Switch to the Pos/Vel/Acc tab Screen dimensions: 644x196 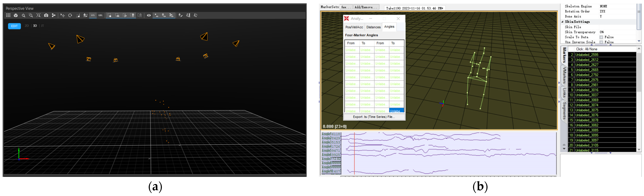pos(354,27)
